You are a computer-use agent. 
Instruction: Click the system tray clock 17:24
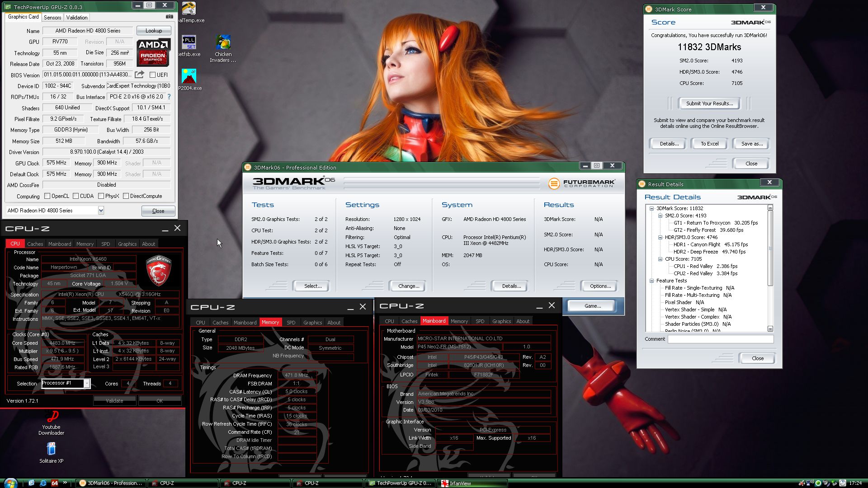point(855,483)
